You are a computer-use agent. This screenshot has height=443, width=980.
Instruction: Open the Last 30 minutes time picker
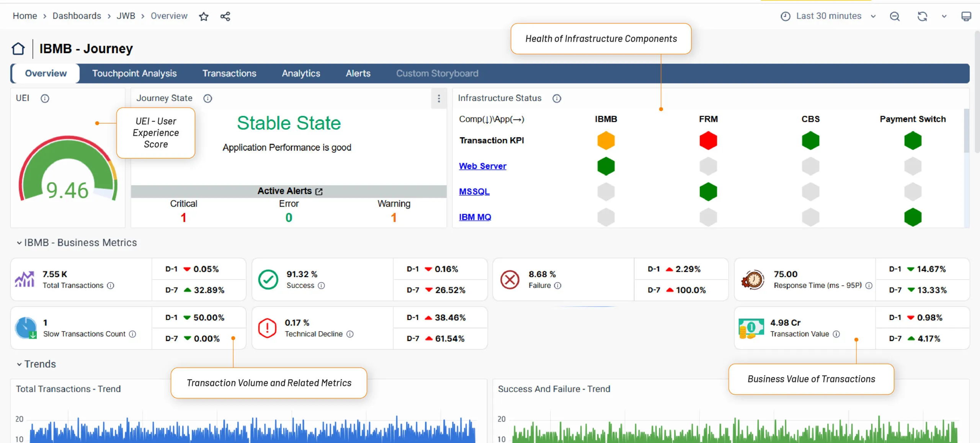pos(828,16)
